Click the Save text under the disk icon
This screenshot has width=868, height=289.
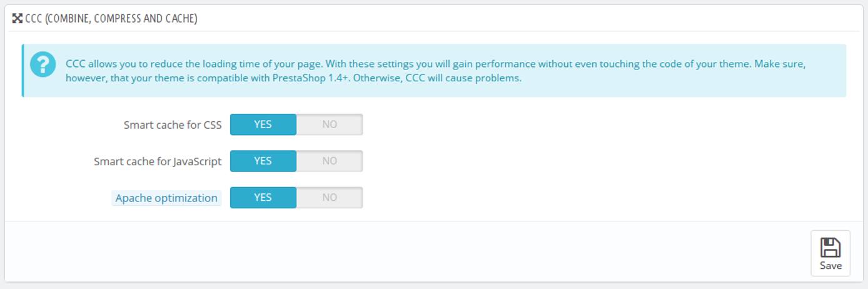click(x=830, y=265)
